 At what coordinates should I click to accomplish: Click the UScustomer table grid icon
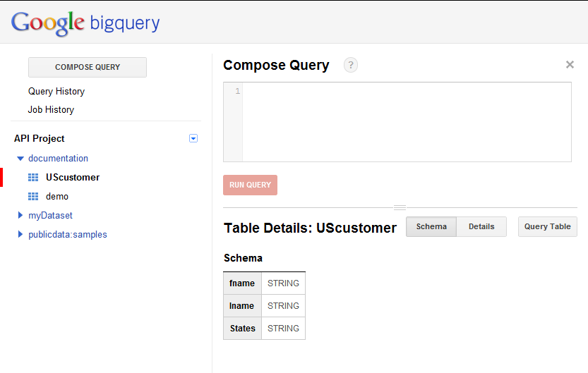(33, 178)
